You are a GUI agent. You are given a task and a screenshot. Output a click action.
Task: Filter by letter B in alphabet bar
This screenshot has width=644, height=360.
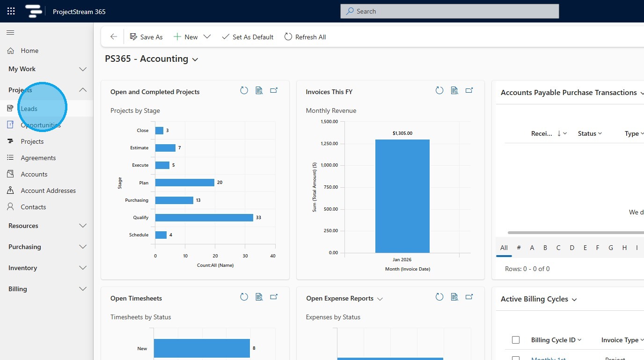coord(545,248)
